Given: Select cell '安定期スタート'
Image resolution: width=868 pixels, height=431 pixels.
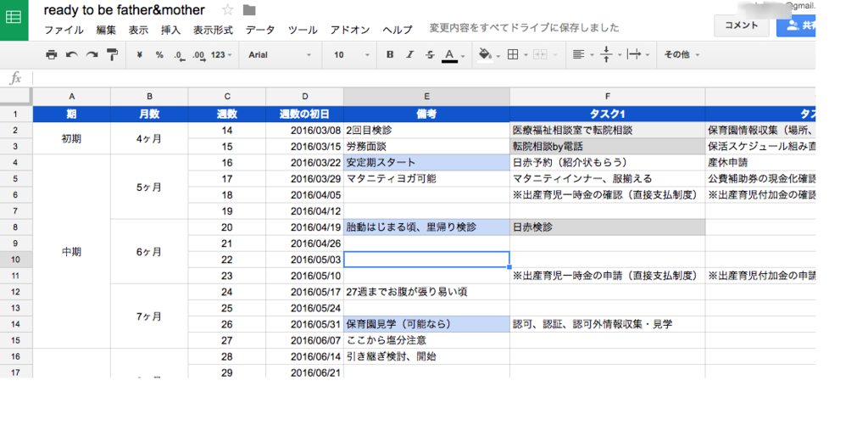Looking at the screenshot, I should (426, 163).
